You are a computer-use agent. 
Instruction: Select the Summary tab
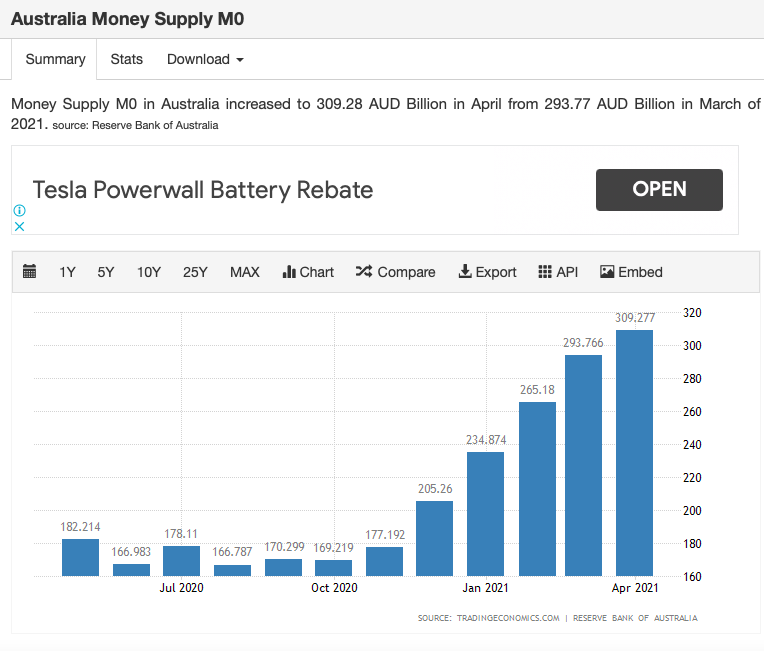point(55,59)
